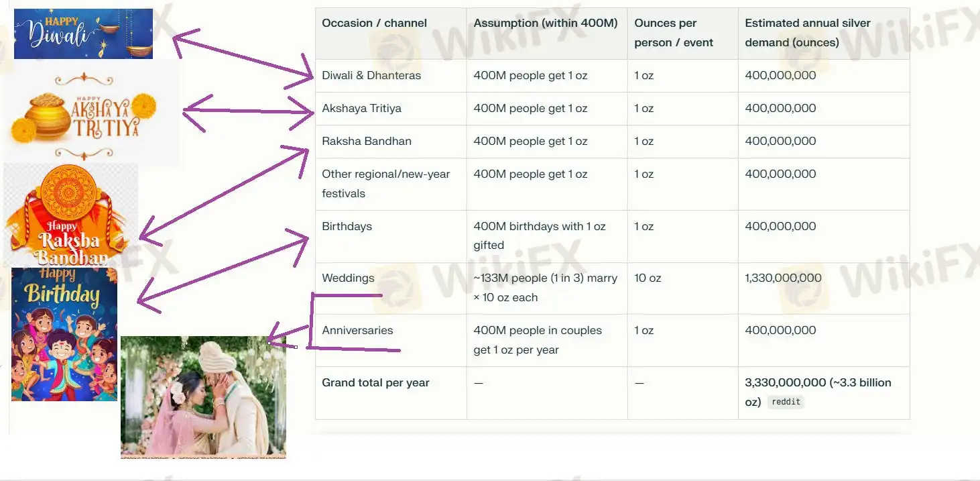Select the wedding couple photo
Viewport: 980px width, 481px height.
[203, 396]
